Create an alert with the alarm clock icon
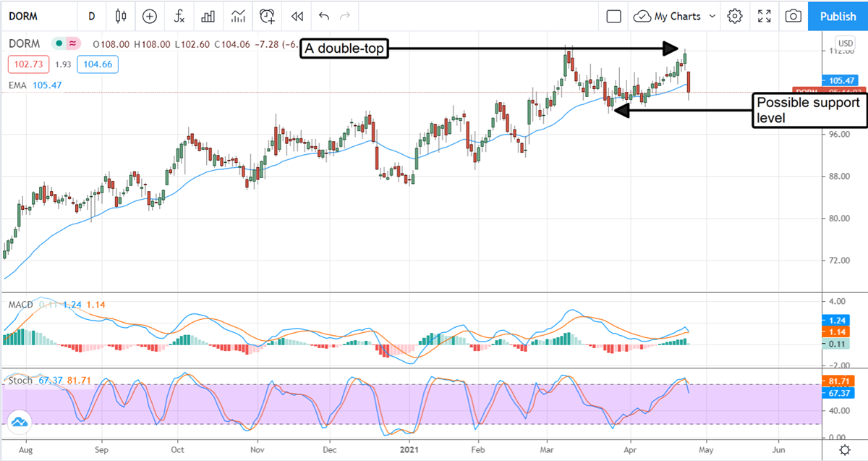Viewport: 868px width, 461px height. (268, 16)
